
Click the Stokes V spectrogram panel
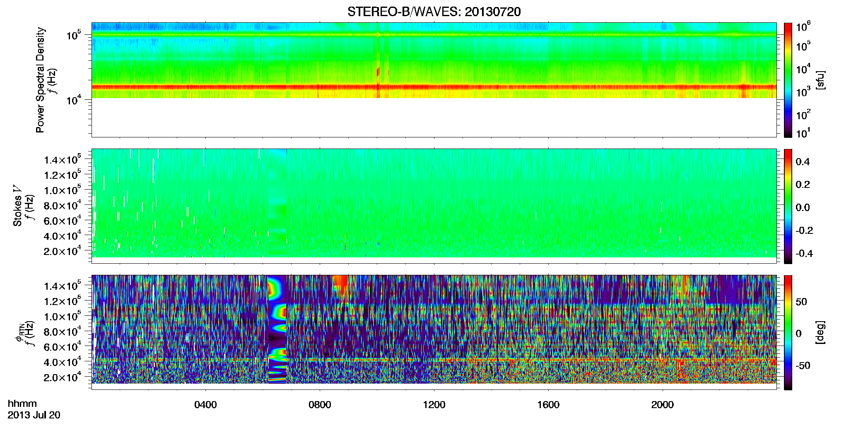pos(434,206)
